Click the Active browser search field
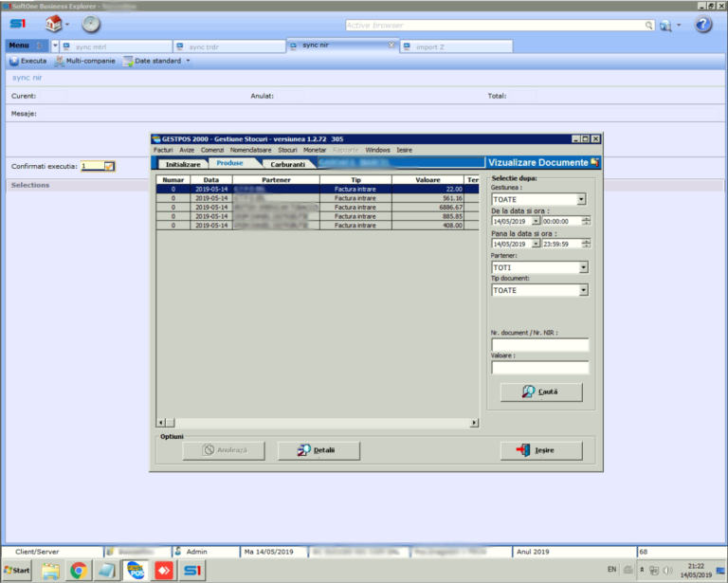 tap(495, 25)
